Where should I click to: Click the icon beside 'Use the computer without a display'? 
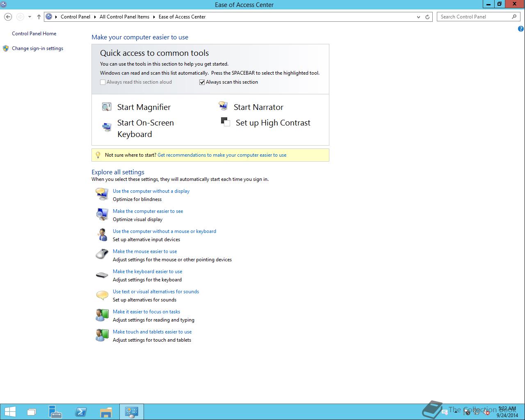tap(102, 194)
